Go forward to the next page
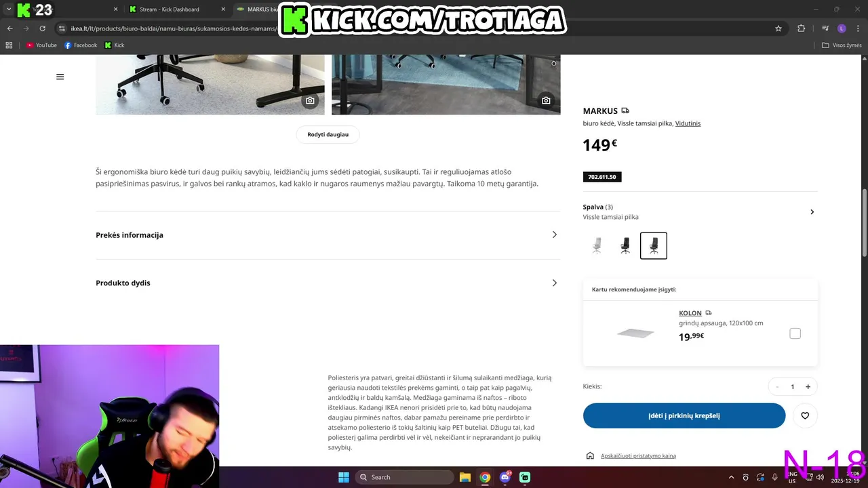The height and width of the screenshot is (488, 868). click(26, 28)
